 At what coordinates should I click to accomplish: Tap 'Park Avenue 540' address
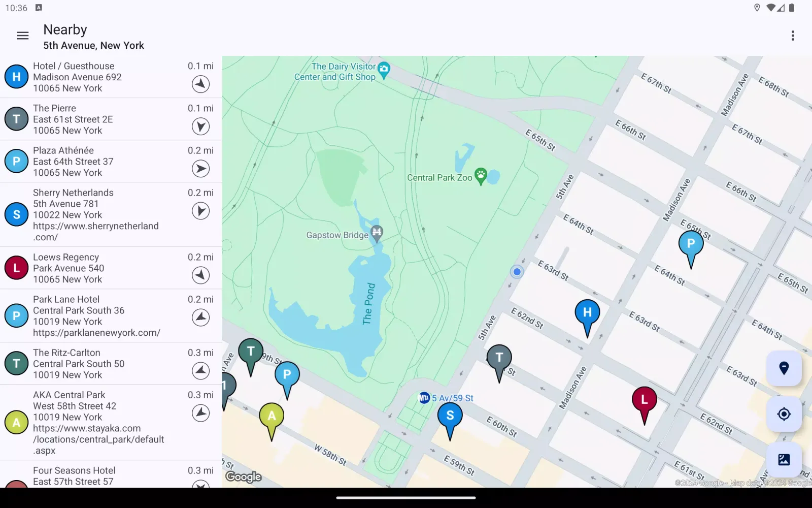69,268
